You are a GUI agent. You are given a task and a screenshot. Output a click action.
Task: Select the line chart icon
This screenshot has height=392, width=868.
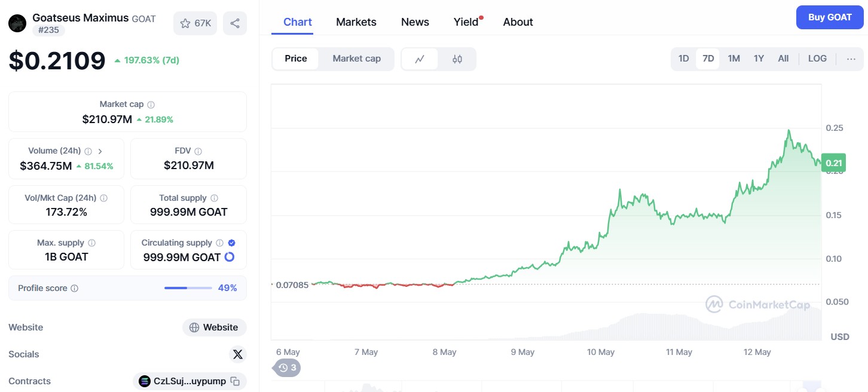click(420, 59)
